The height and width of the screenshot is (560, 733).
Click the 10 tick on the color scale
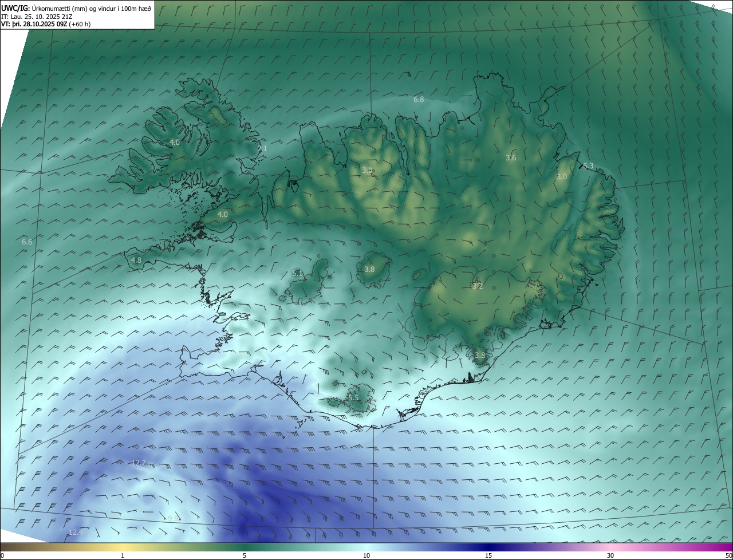click(x=366, y=555)
